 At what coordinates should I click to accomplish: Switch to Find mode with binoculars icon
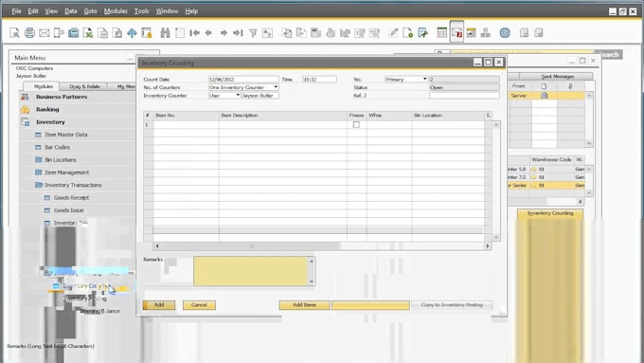click(x=165, y=33)
